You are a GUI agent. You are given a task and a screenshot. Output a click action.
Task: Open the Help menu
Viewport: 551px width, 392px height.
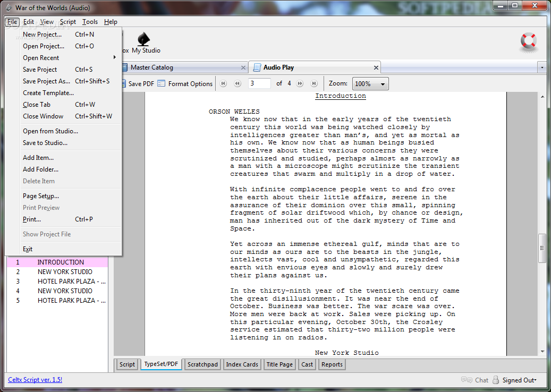point(111,22)
